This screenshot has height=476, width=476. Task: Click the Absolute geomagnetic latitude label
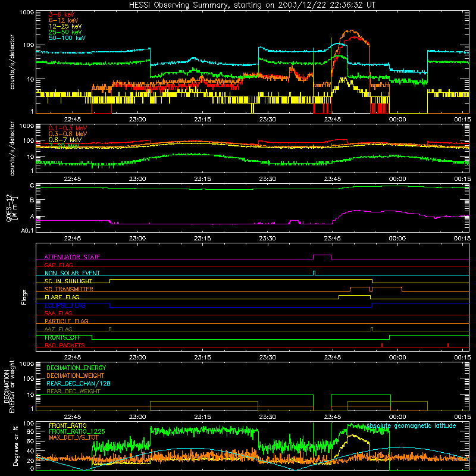411,426
